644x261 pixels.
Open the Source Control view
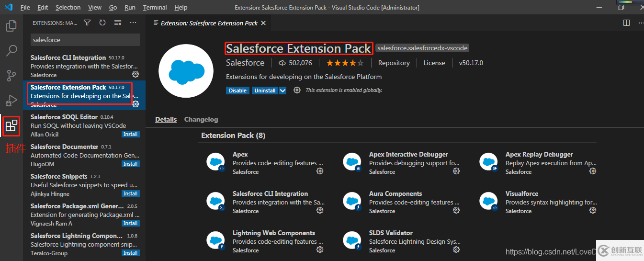[x=11, y=75]
